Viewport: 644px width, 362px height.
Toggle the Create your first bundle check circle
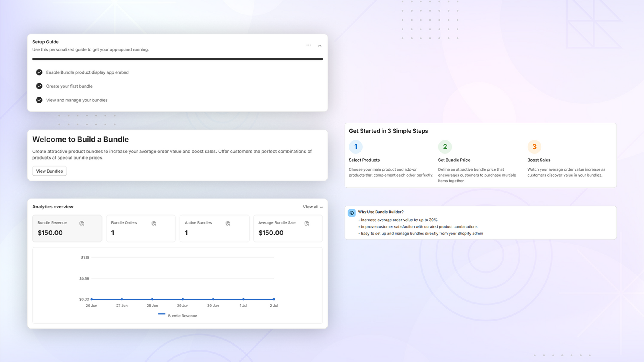click(x=39, y=86)
